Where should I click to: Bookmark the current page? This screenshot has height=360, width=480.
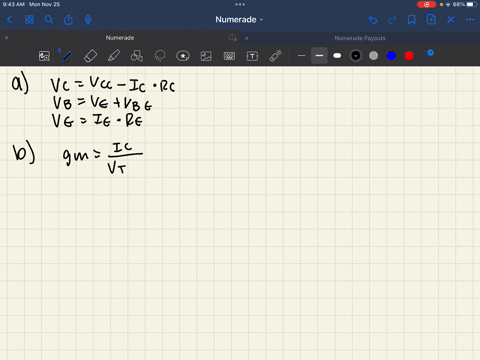(412, 20)
